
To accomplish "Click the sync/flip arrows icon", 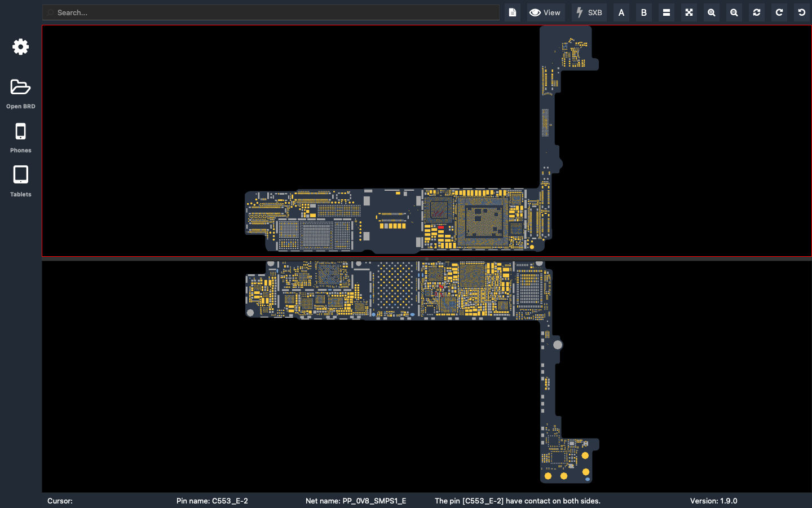I will [x=757, y=12].
